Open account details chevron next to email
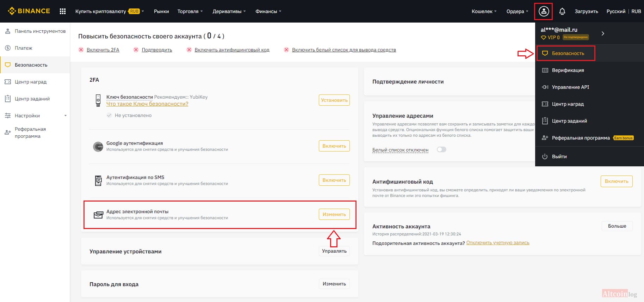Image resolution: width=644 pixels, height=302 pixels. coord(603,33)
